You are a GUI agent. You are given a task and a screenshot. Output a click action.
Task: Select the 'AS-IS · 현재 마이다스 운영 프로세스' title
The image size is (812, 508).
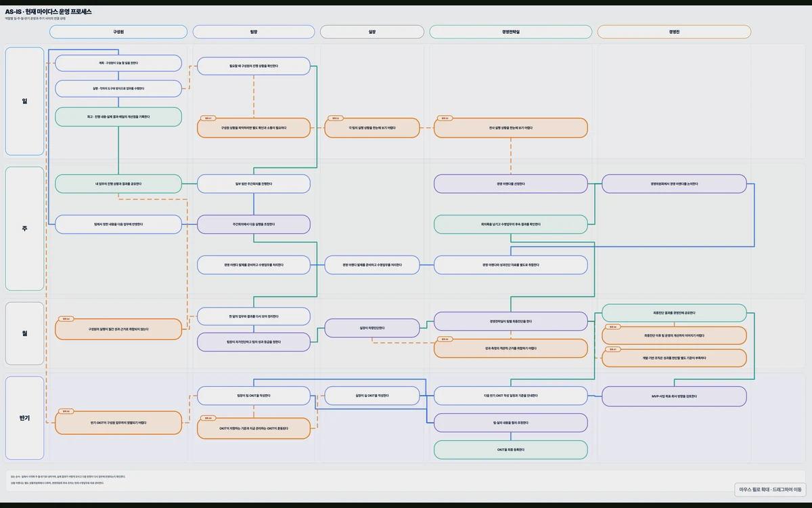49,12
